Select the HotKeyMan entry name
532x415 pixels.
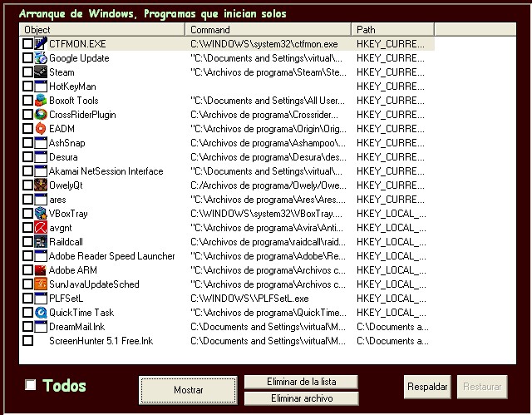pos(72,86)
